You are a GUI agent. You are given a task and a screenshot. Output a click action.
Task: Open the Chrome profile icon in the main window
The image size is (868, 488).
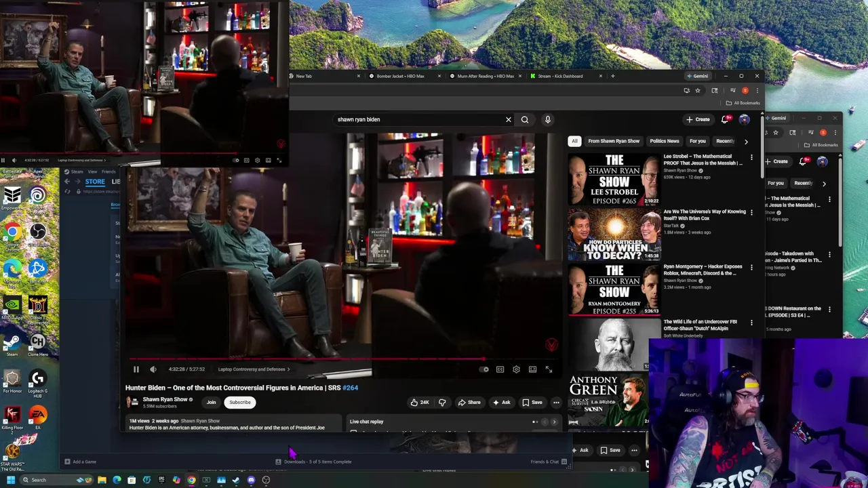745,91
